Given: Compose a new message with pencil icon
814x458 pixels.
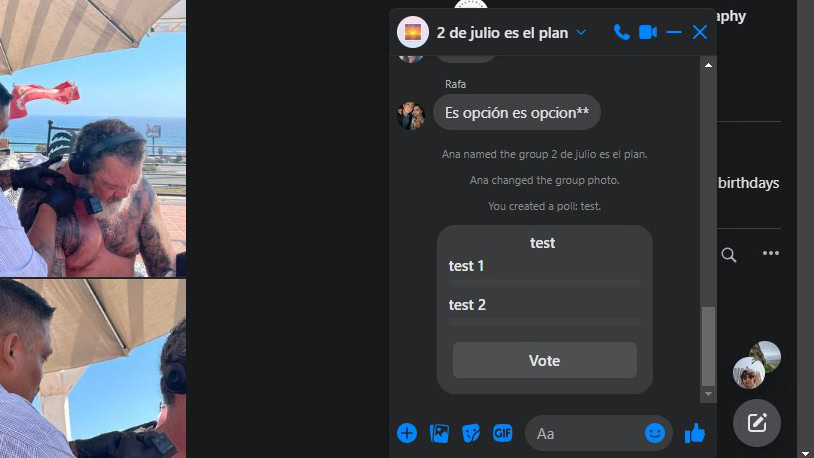Looking at the screenshot, I should point(757,423).
